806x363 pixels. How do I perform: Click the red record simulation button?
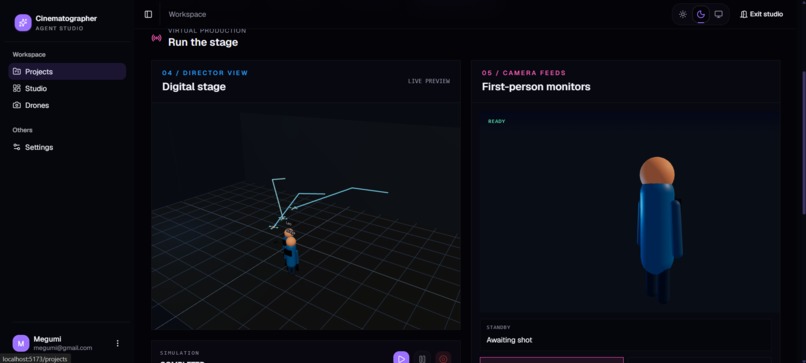[443, 358]
